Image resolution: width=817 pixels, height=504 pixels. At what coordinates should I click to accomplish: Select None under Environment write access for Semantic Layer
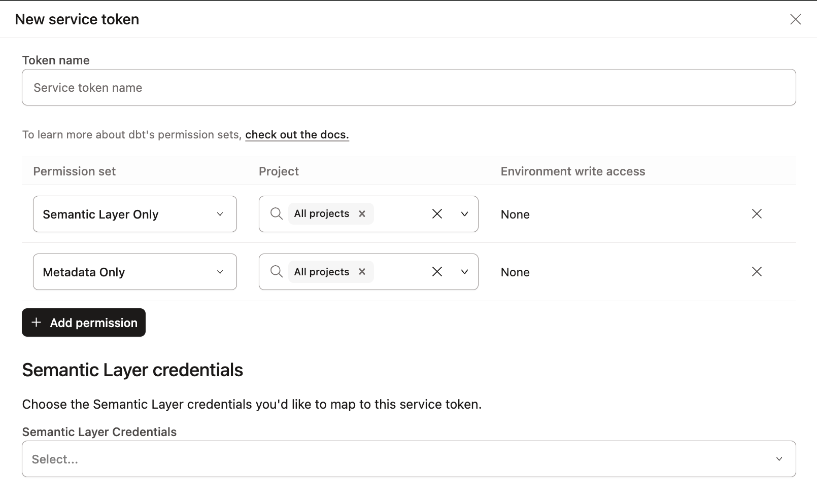point(515,214)
